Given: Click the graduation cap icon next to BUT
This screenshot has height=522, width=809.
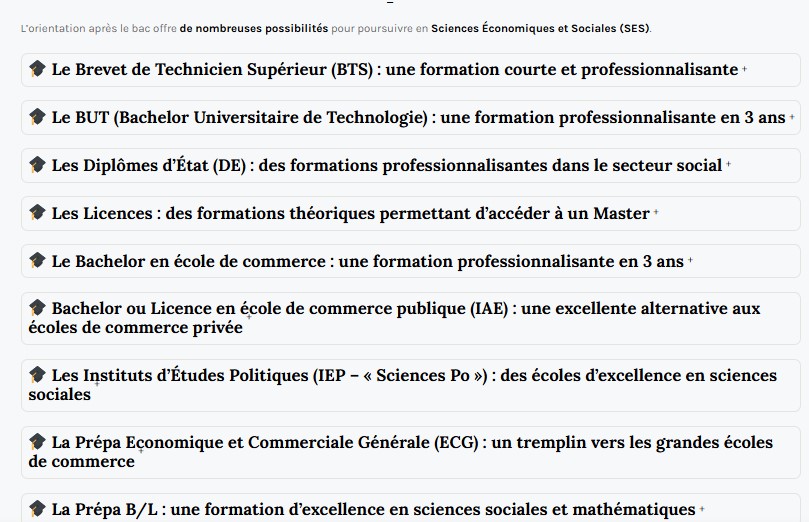Looking at the screenshot, I should (x=37, y=117).
